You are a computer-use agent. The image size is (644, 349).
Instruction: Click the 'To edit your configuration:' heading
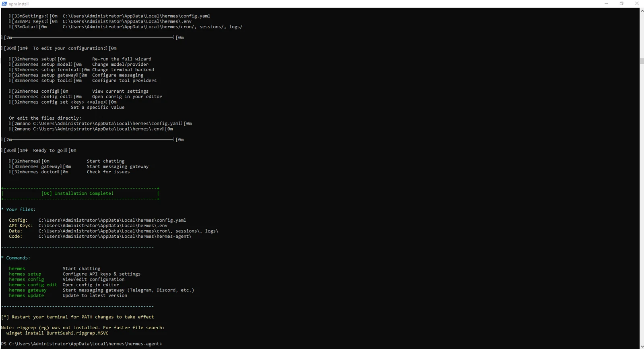[70, 48]
